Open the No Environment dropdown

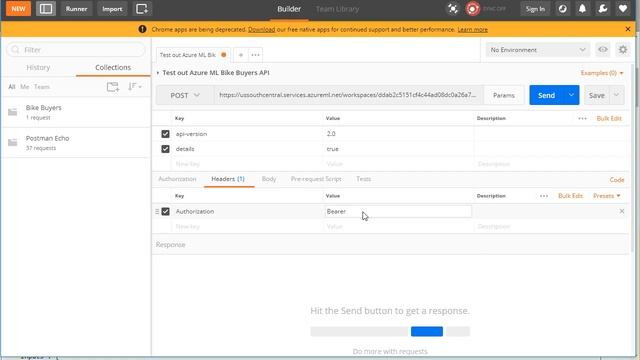tap(537, 50)
